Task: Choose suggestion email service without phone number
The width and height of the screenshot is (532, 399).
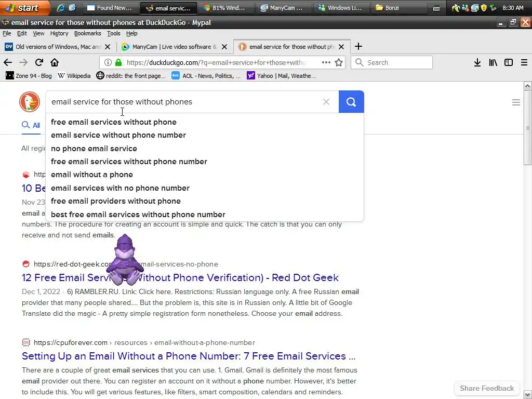Action: [x=205, y=135]
